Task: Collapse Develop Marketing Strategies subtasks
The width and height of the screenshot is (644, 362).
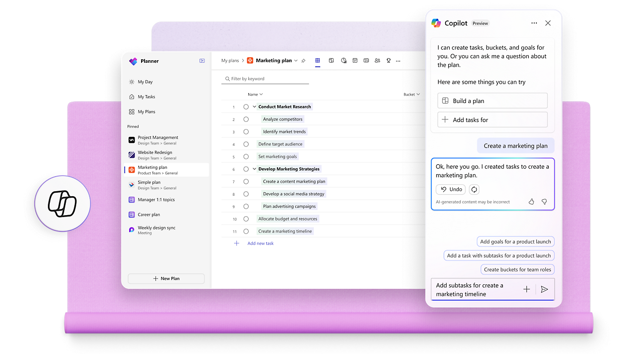Action: coord(254,169)
